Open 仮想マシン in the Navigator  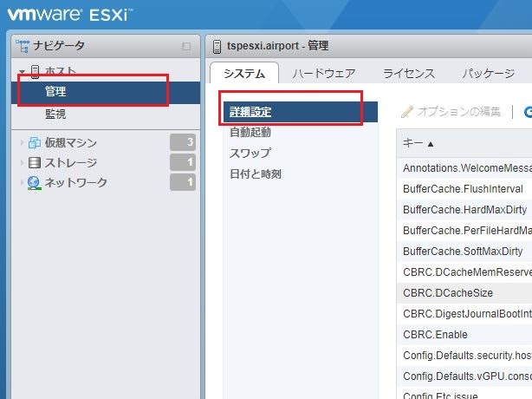(71, 142)
